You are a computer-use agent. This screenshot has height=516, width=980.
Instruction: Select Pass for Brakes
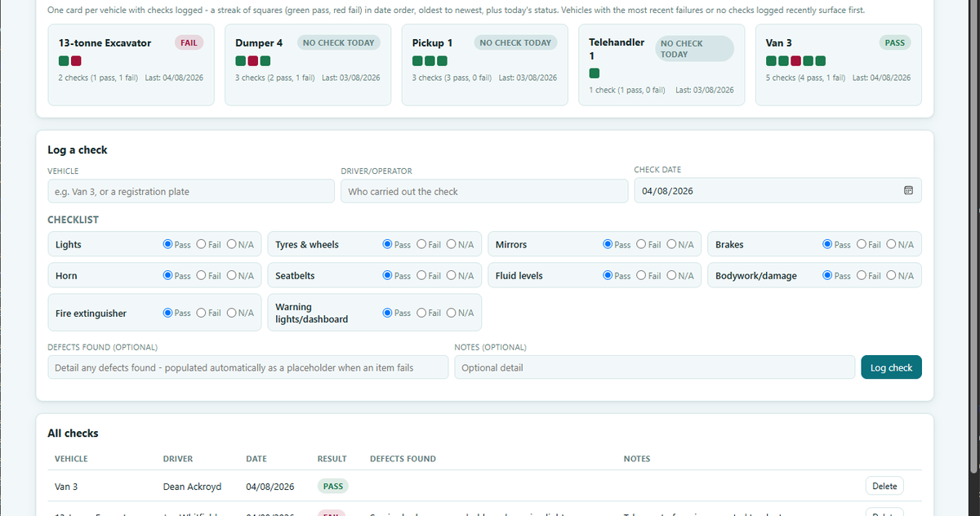tap(828, 244)
